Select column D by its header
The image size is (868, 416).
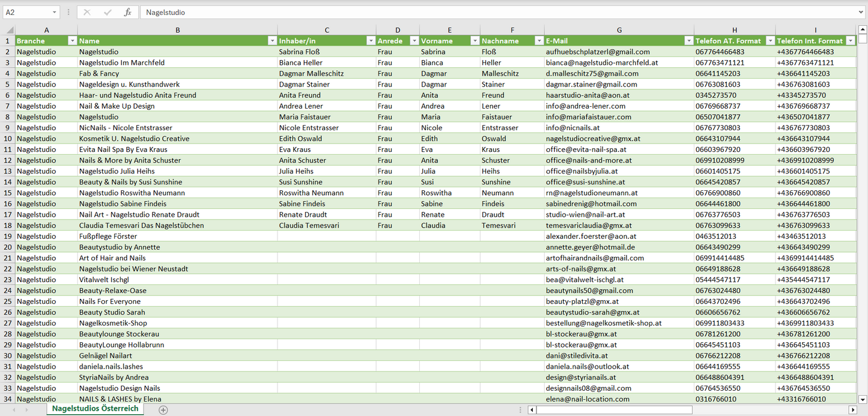(398, 30)
